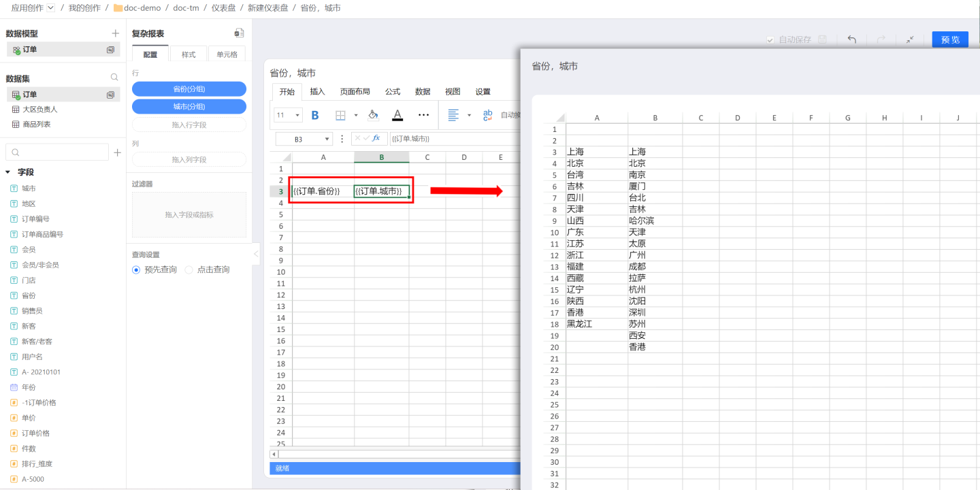Click the undo arrow icon

(x=851, y=39)
